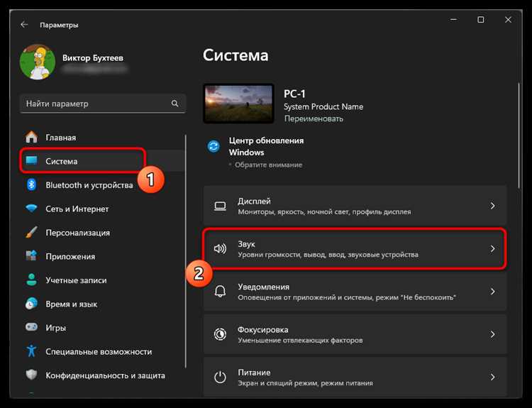This screenshot has width=532, height=408.
Task: Expand the Фокусировка row chevron
Action: 492,334
